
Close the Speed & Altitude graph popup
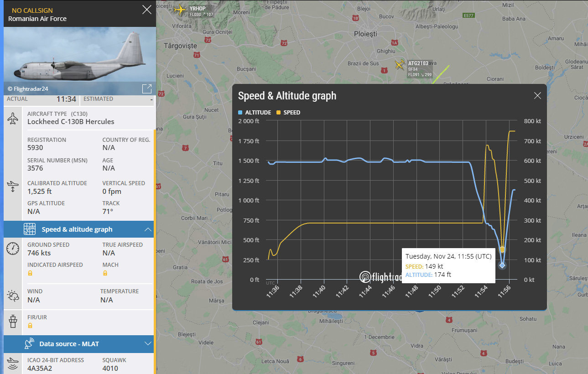(x=537, y=95)
